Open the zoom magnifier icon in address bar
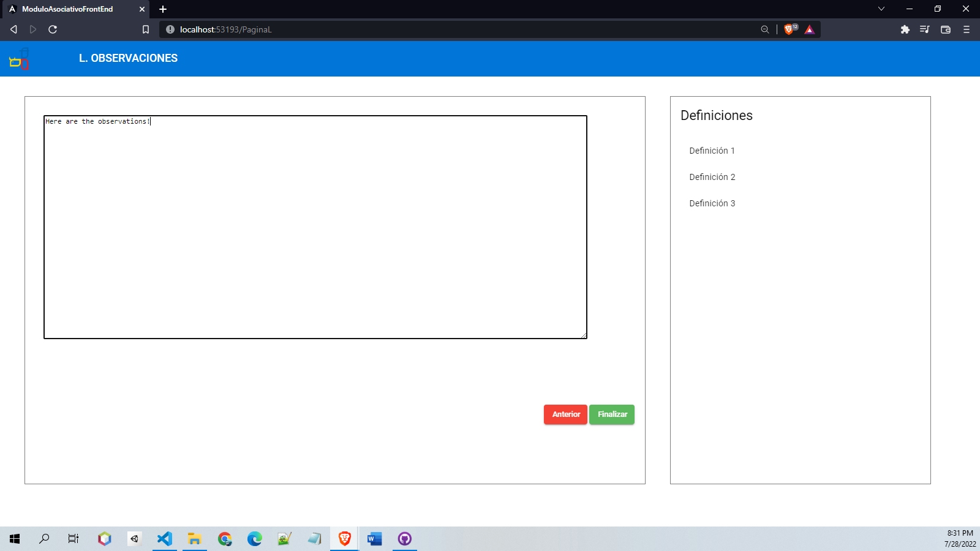This screenshot has height=551, width=980. [765, 29]
